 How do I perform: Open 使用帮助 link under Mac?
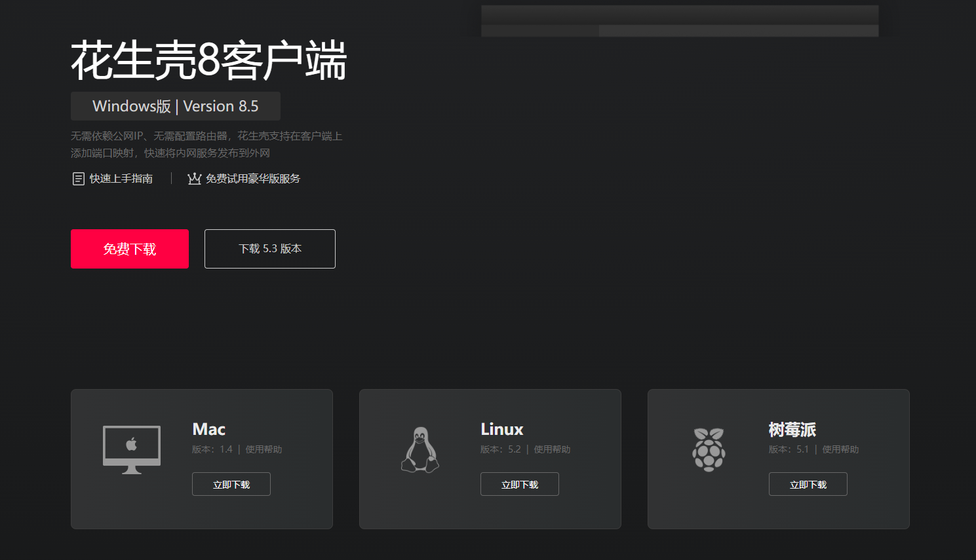click(264, 449)
